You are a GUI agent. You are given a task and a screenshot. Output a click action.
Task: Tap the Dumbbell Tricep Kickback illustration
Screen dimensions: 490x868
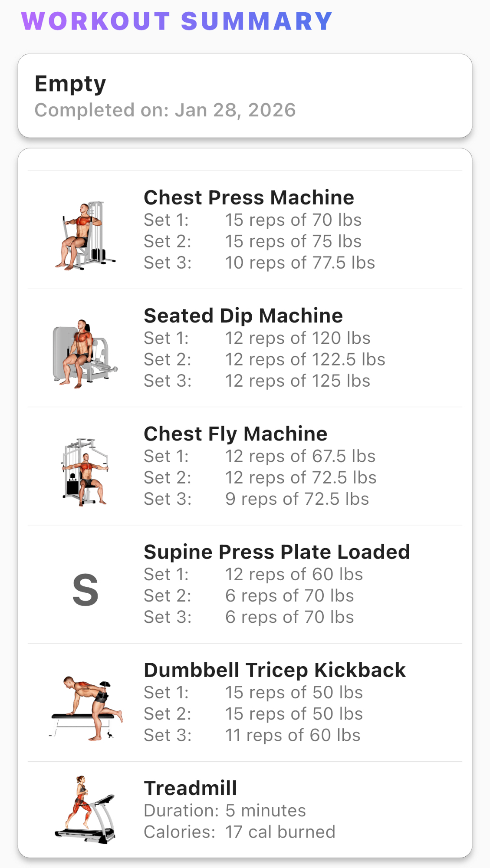pos(86,708)
